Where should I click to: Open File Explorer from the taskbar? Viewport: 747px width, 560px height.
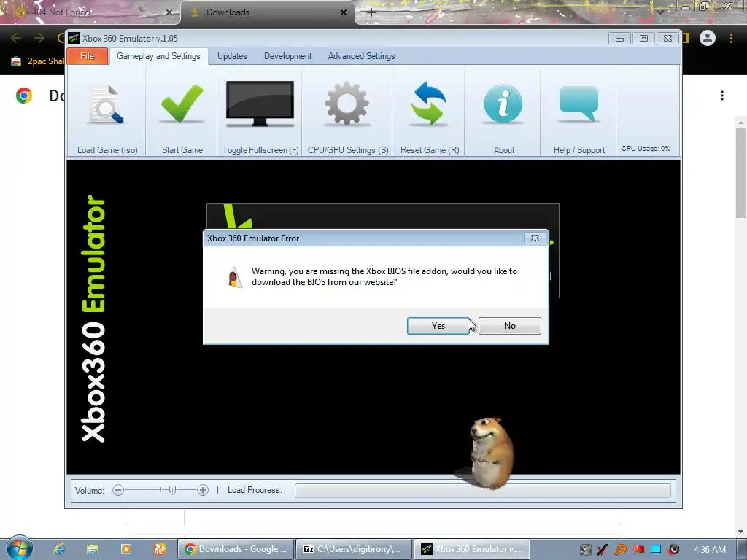93,549
